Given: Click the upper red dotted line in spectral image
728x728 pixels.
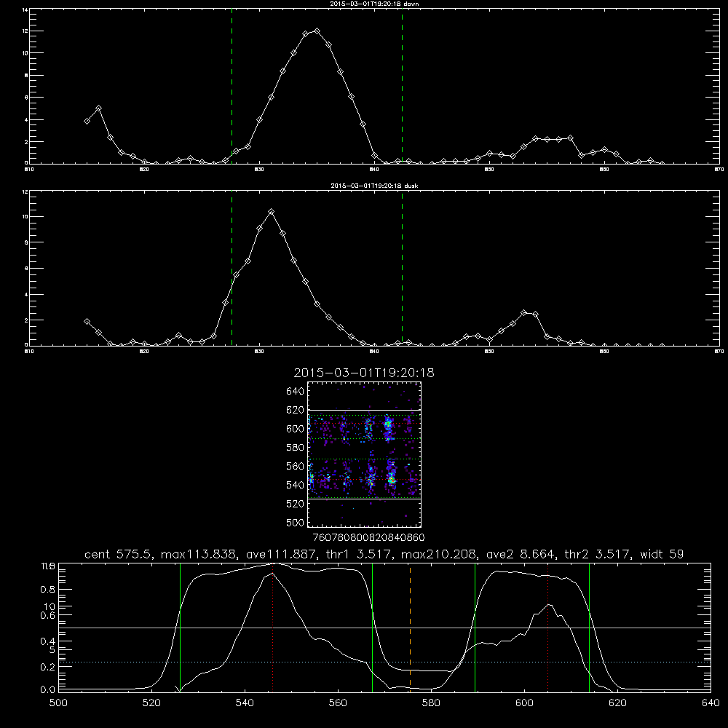Looking at the screenshot, I should point(364,424).
